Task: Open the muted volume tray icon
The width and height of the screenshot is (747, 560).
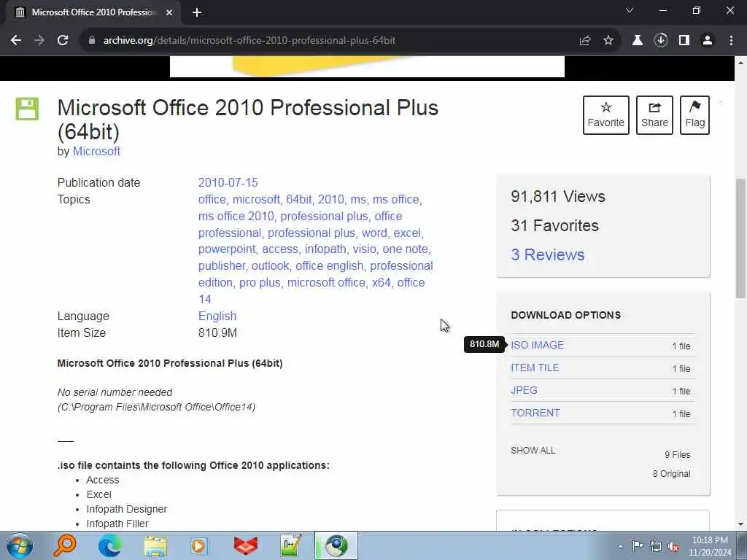Action: click(x=673, y=546)
